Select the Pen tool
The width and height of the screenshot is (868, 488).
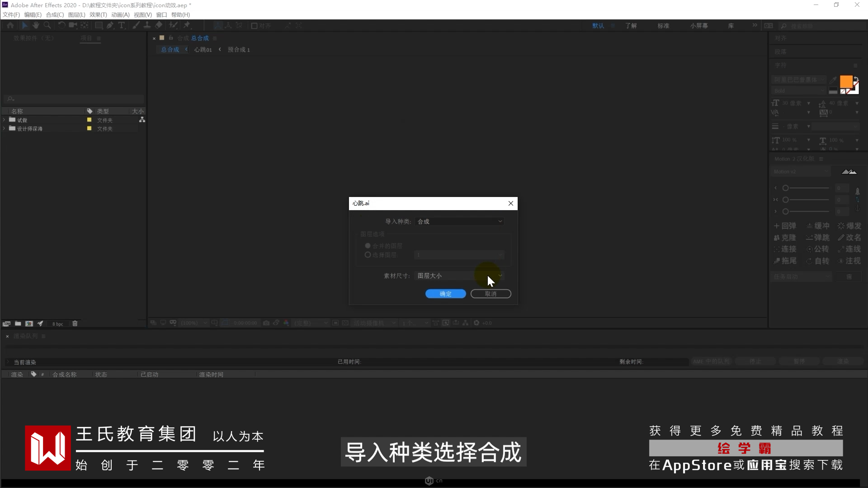coord(110,25)
